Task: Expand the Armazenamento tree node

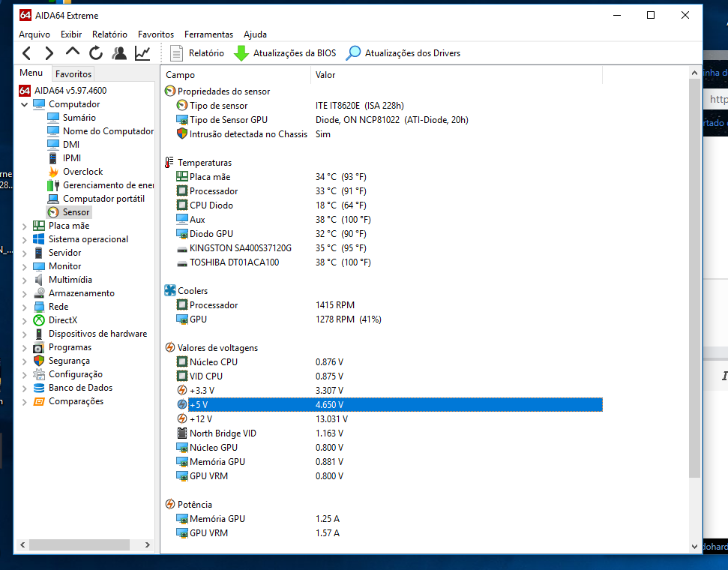Action: [x=25, y=293]
